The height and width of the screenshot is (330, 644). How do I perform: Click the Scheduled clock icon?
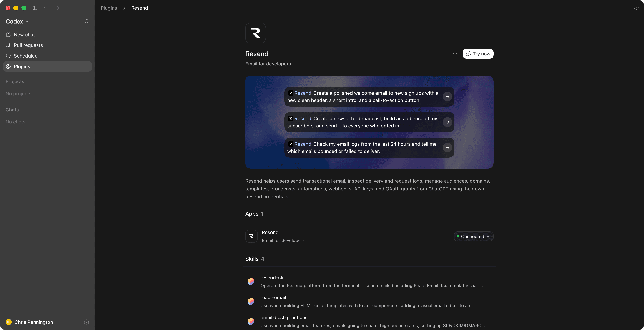(8, 56)
